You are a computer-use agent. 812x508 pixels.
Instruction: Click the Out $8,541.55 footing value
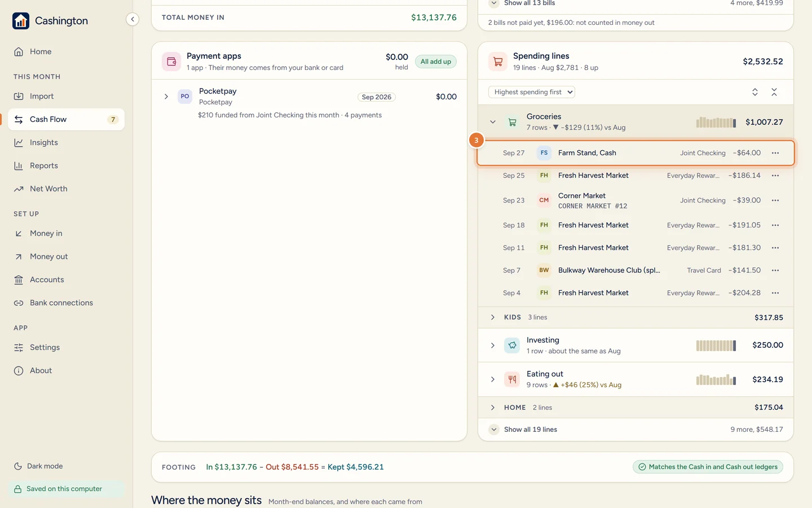tap(292, 467)
